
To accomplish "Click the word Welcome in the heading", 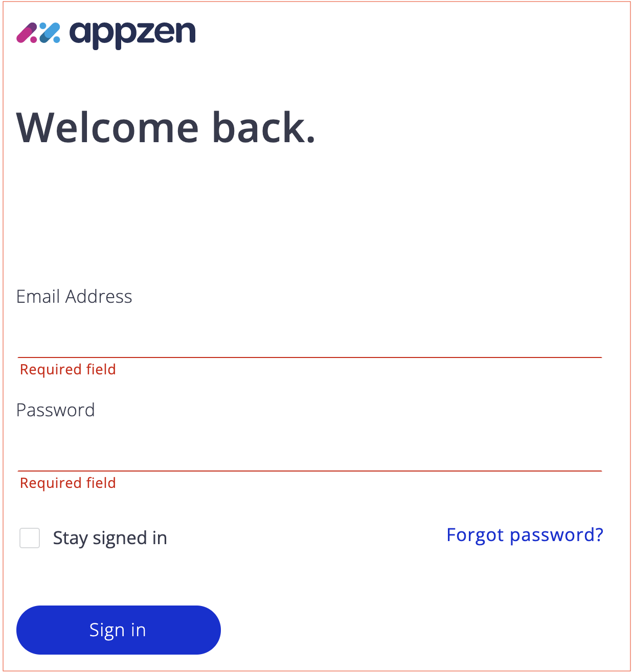I will pos(107,127).
